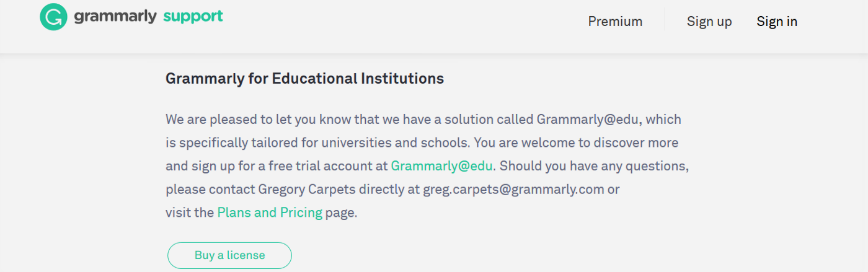Click the Grammarly for Educational Institutions heading
The height and width of the screenshot is (272, 868).
[x=304, y=79]
